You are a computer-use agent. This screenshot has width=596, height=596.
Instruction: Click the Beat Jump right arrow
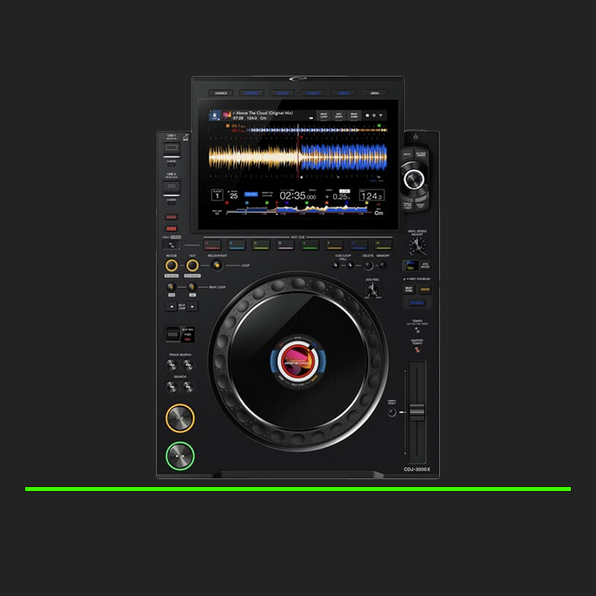click(193, 306)
